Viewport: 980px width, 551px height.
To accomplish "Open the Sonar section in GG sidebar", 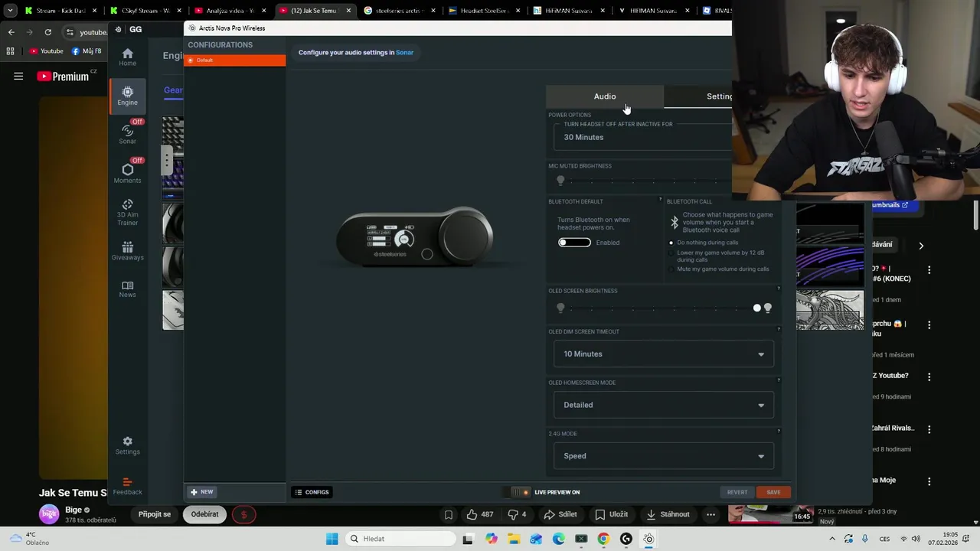I will (x=127, y=134).
